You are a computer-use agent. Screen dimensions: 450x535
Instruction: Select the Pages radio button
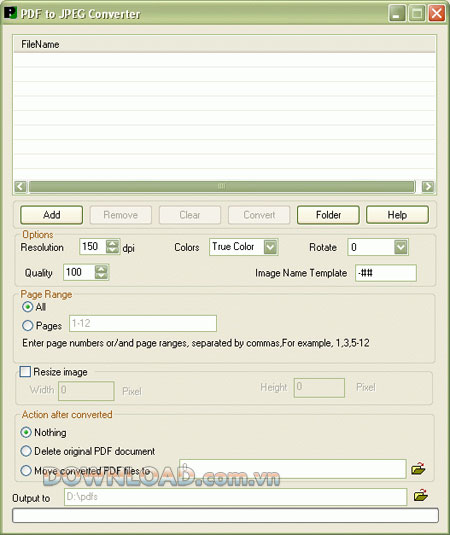pyautogui.click(x=28, y=326)
